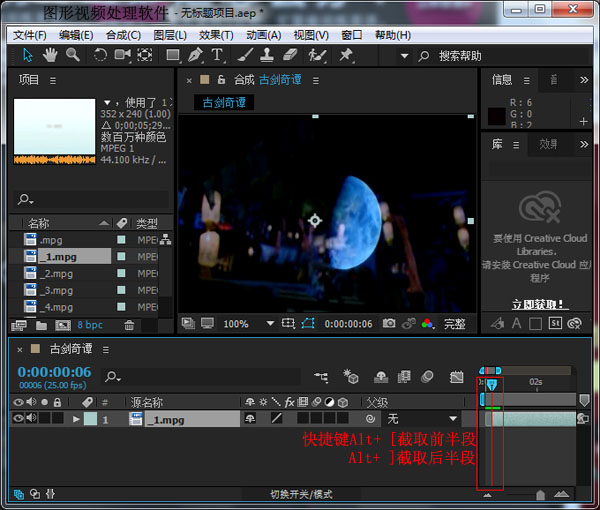Select the Rectangle shape tool
600x510 pixels.
click(x=173, y=55)
